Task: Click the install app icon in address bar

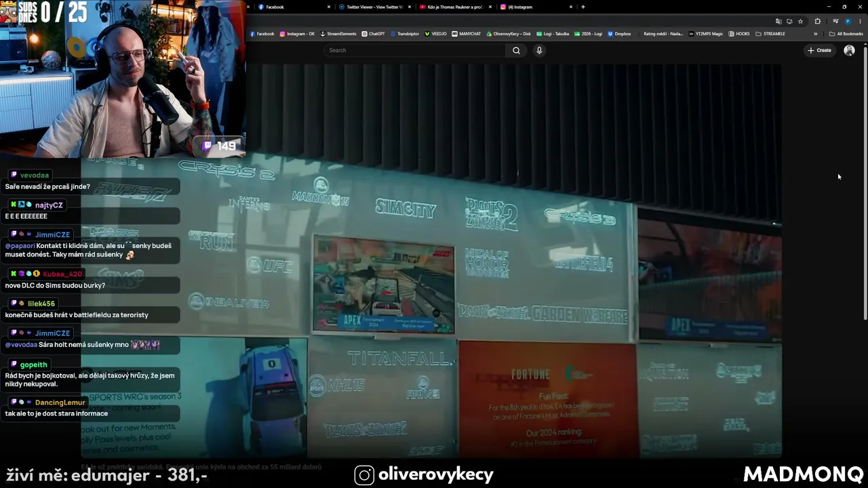Action: pos(789,21)
